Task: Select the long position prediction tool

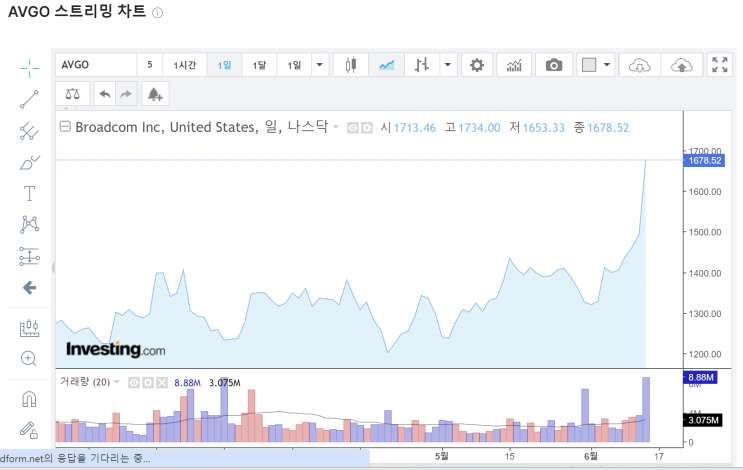Action: click(x=29, y=256)
